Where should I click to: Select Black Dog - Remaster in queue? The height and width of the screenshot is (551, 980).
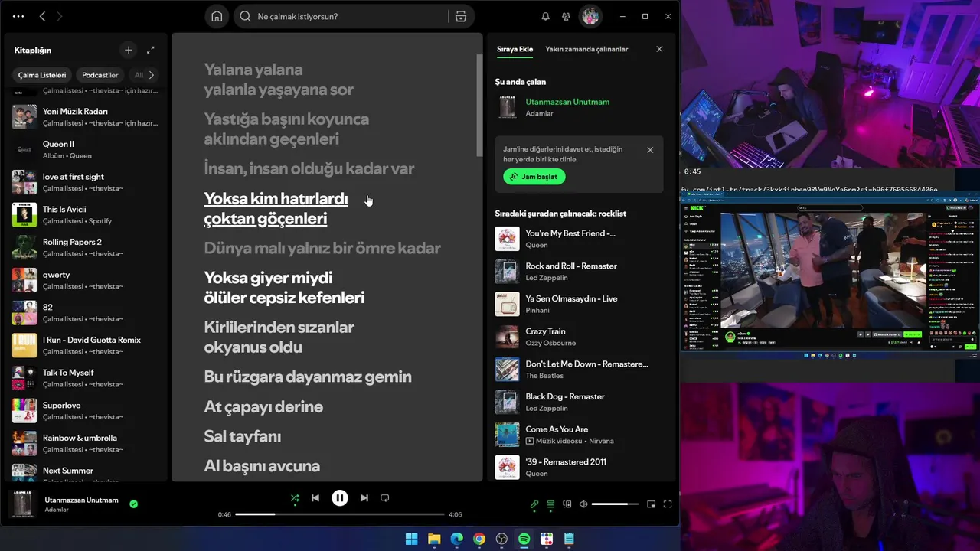(579, 402)
